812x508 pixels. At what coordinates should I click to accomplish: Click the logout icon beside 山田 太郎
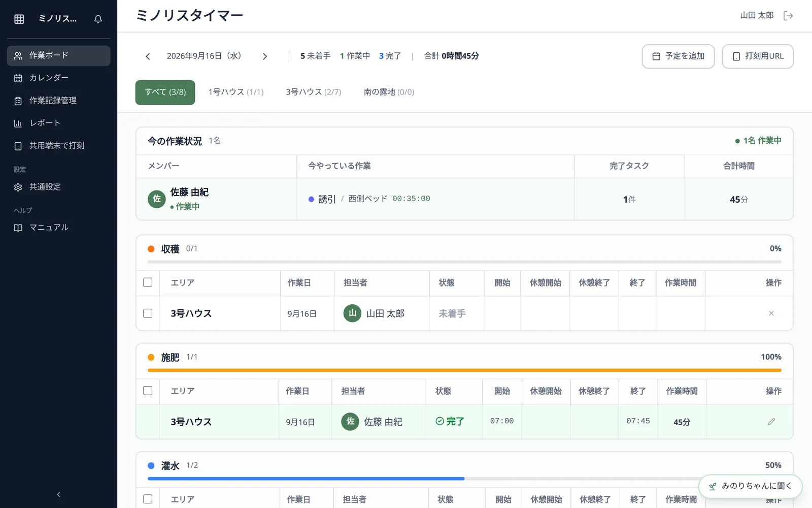(x=788, y=16)
